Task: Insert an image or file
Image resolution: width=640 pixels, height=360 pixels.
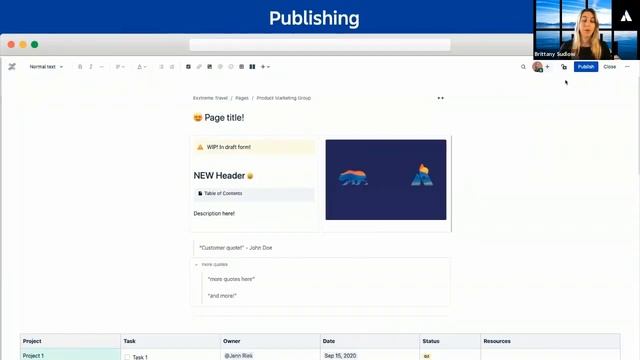Action: pos(209,67)
